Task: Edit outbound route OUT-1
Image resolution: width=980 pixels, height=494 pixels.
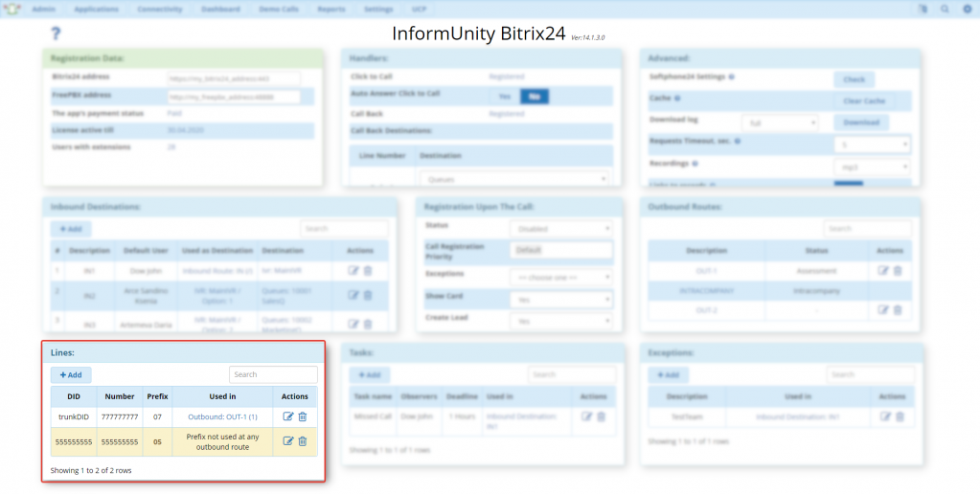Action: pos(883,270)
